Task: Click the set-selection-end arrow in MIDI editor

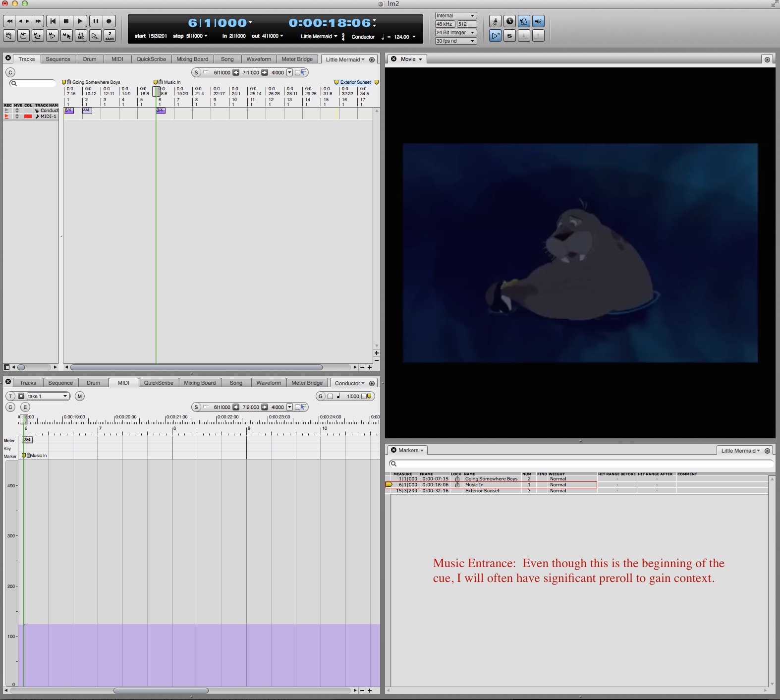Action: click(265, 407)
